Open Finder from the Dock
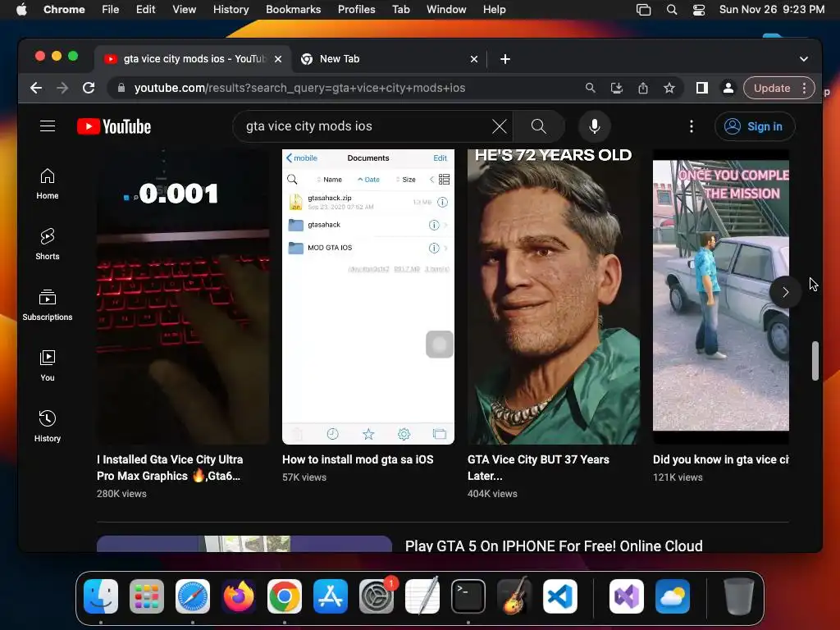The width and height of the screenshot is (840, 630). (101, 596)
